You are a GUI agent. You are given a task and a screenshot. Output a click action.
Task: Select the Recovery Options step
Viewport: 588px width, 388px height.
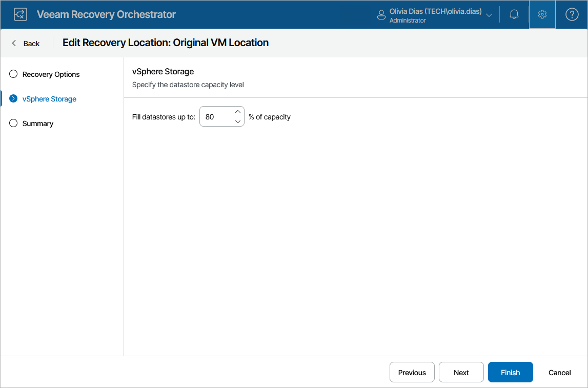(51, 74)
